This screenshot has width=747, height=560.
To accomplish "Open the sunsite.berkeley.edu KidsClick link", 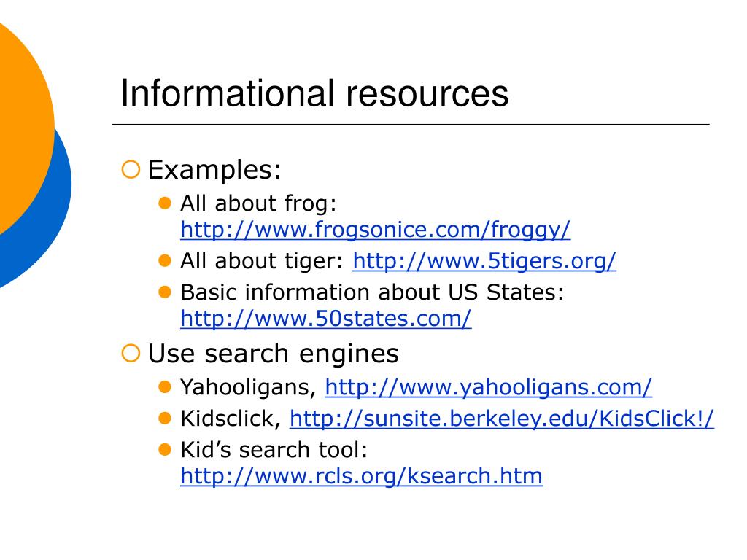I will pyautogui.click(x=502, y=419).
